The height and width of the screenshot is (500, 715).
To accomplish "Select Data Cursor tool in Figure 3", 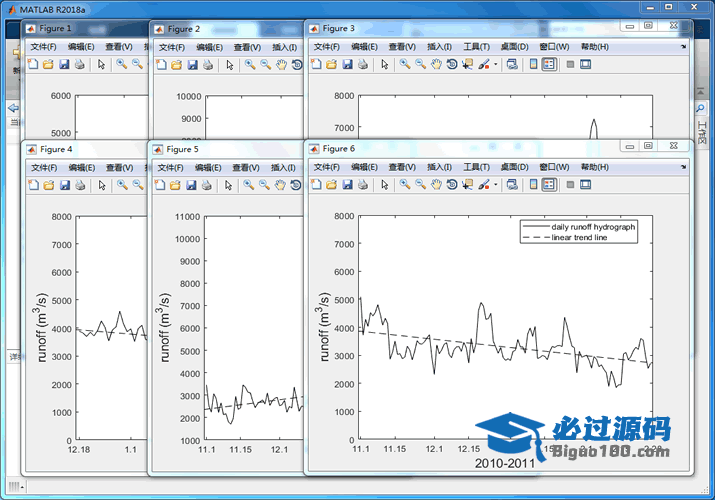I will [467, 64].
